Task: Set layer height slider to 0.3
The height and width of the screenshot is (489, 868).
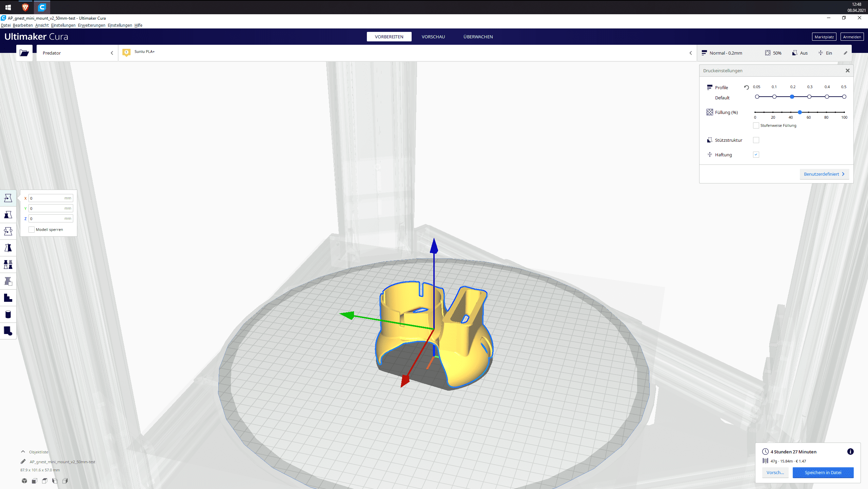Action: 809,97
